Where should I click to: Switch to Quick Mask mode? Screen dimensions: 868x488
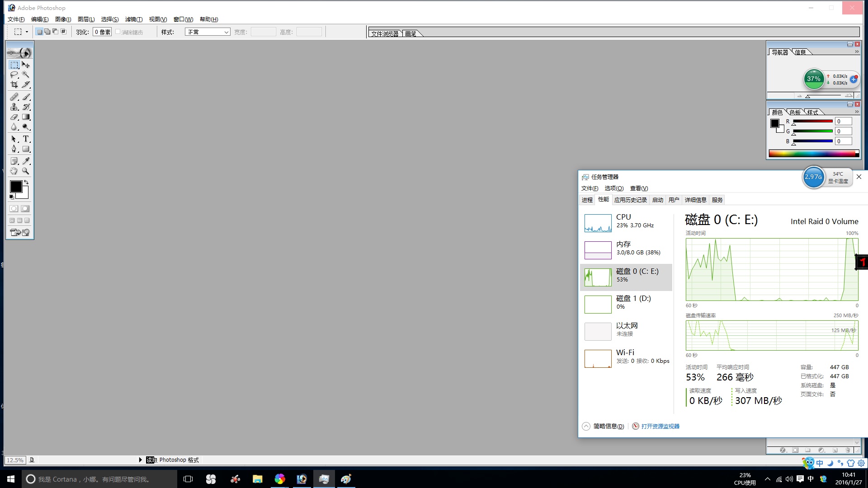click(25, 208)
